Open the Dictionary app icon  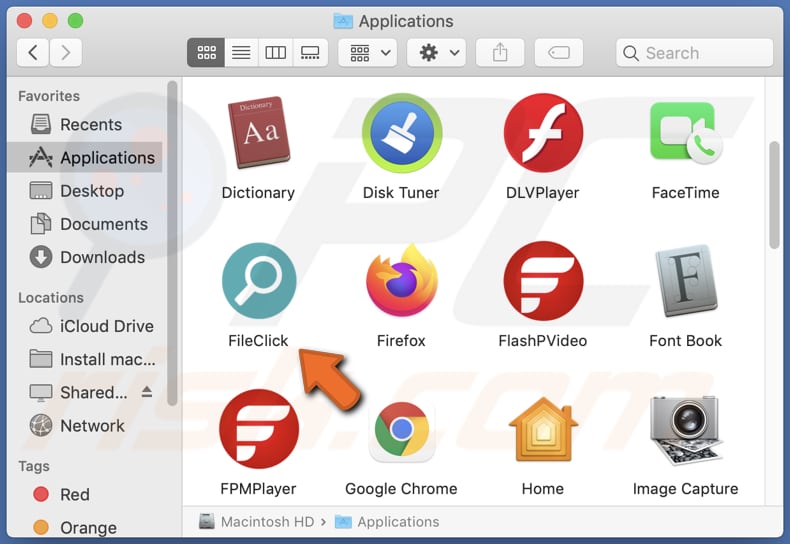click(258, 132)
